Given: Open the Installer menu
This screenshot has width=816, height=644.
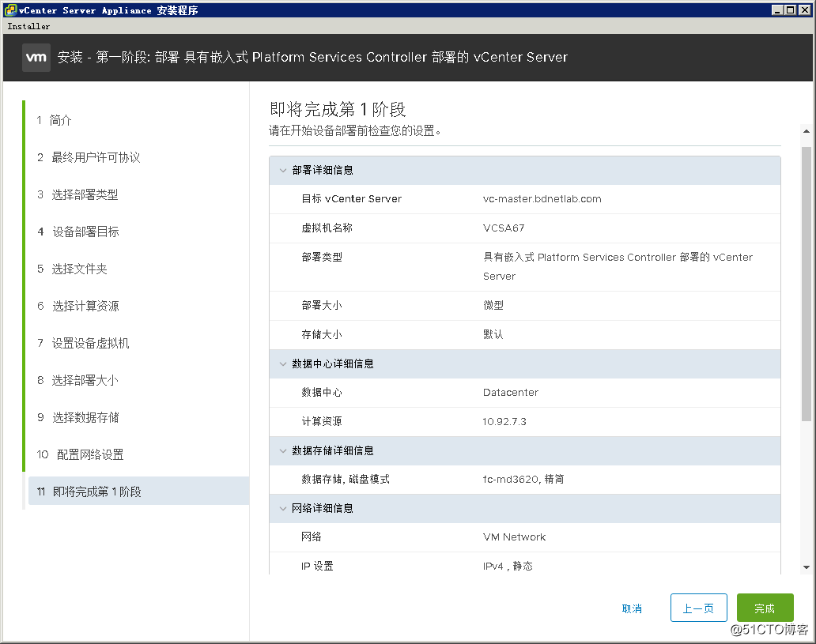Looking at the screenshot, I should pyautogui.click(x=28, y=26).
